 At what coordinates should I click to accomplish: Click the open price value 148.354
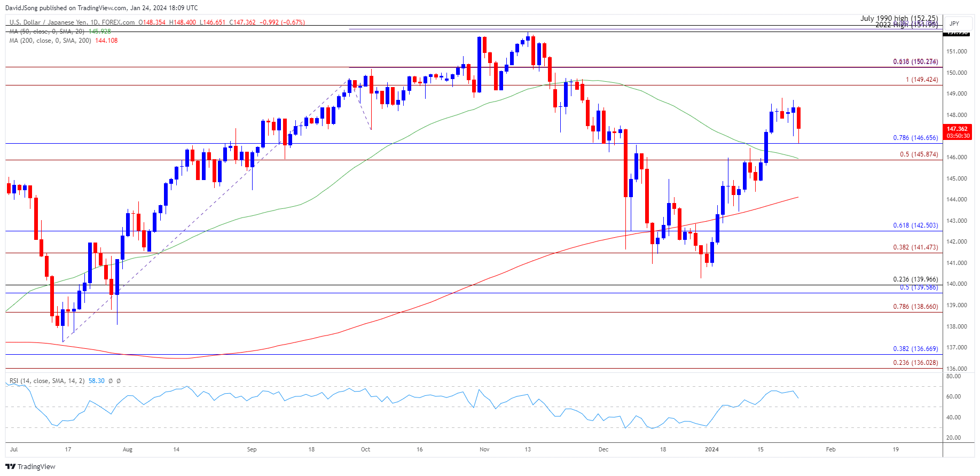(x=153, y=22)
